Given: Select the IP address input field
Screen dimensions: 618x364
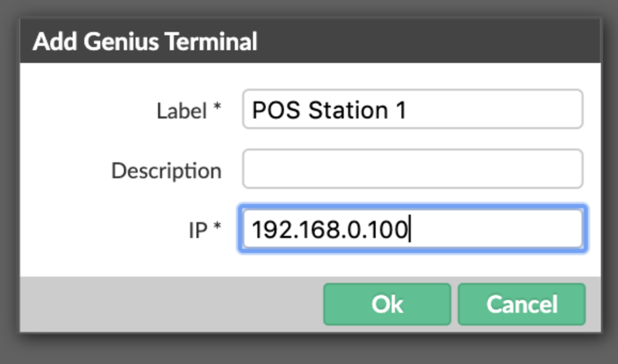Looking at the screenshot, I should click(x=412, y=229).
